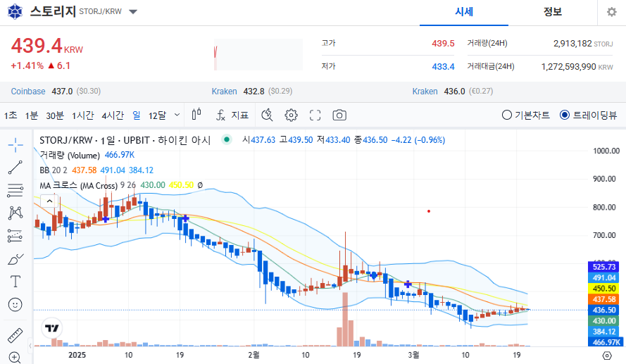Collapse the drawing toolbar side arrow
This screenshot has width=626, height=364.
(x=30, y=346)
